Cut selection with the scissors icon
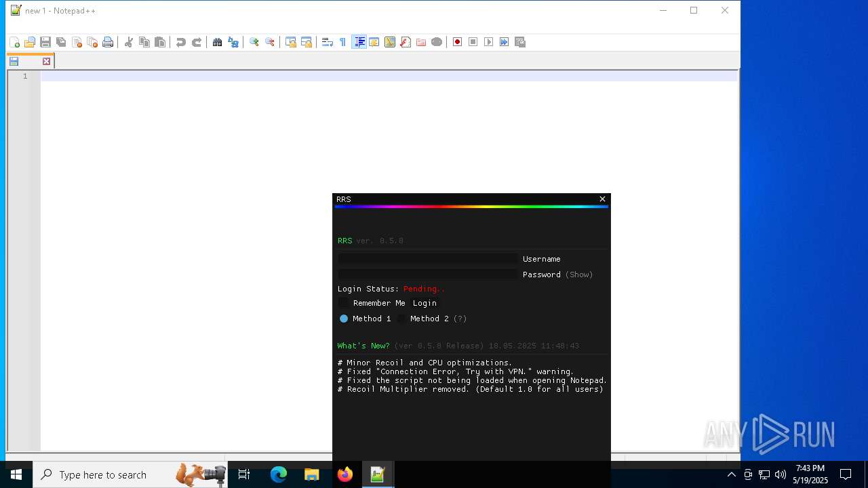The image size is (868, 488). point(129,42)
